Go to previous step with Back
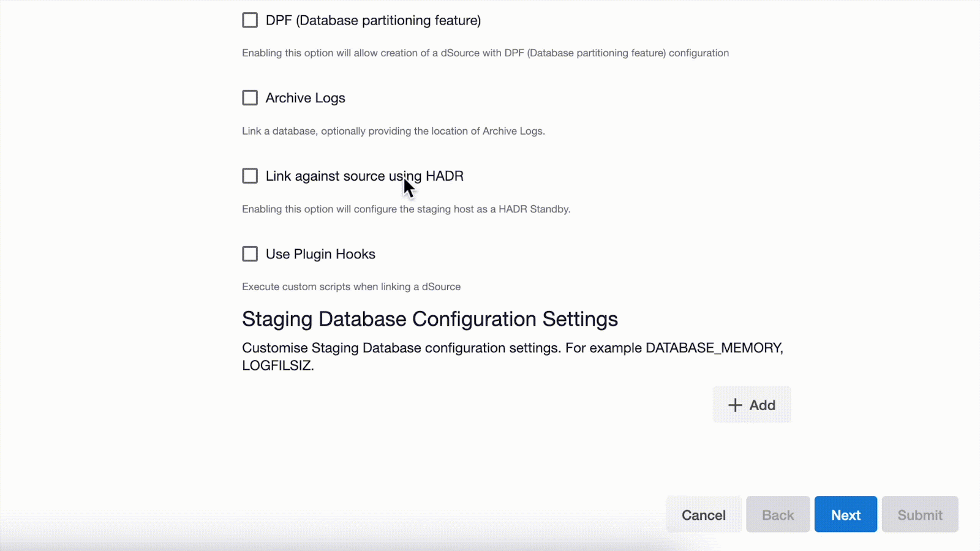 [777, 515]
